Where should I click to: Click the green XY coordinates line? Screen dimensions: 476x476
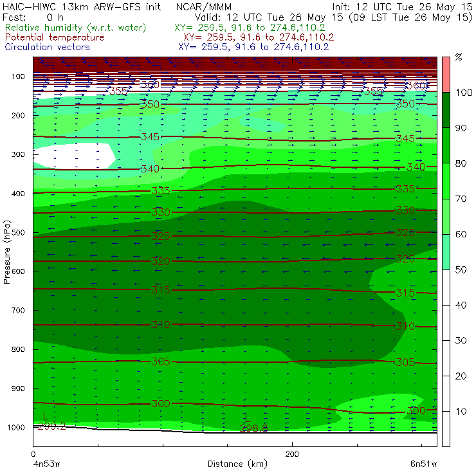(x=250, y=28)
